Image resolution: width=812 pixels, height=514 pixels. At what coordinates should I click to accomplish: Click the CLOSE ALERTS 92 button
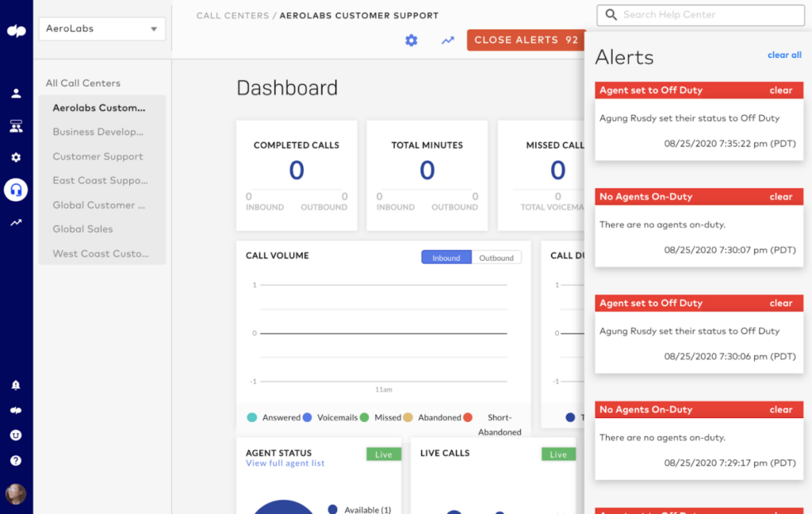[527, 40]
